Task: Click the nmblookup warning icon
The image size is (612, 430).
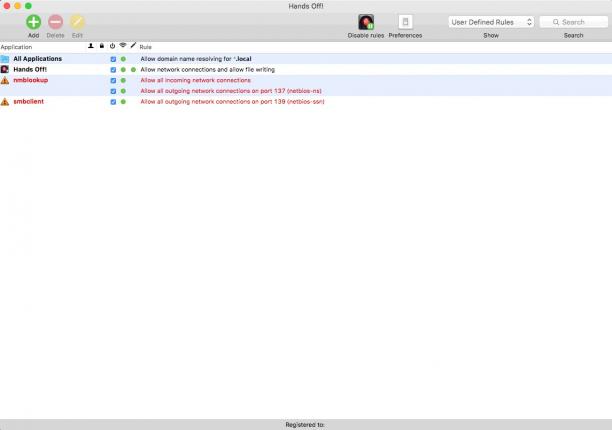Action: click(5, 80)
